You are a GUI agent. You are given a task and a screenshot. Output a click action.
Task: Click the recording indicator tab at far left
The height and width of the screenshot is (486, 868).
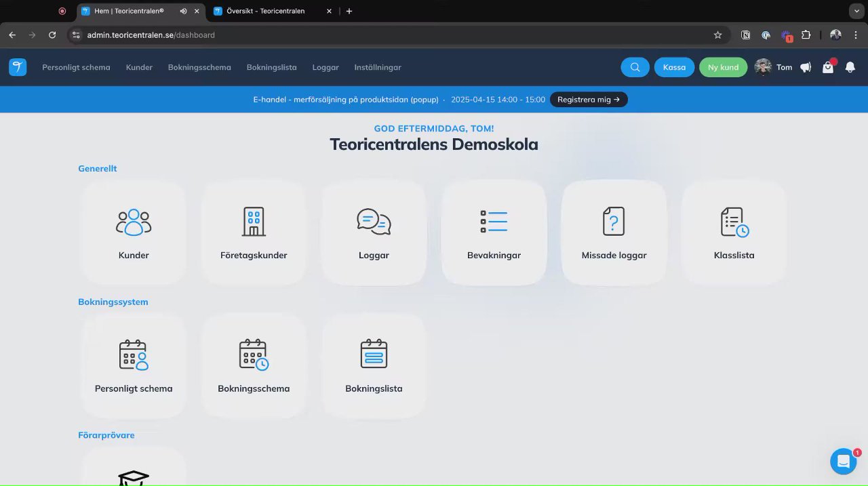pyautogui.click(x=62, y=11)
